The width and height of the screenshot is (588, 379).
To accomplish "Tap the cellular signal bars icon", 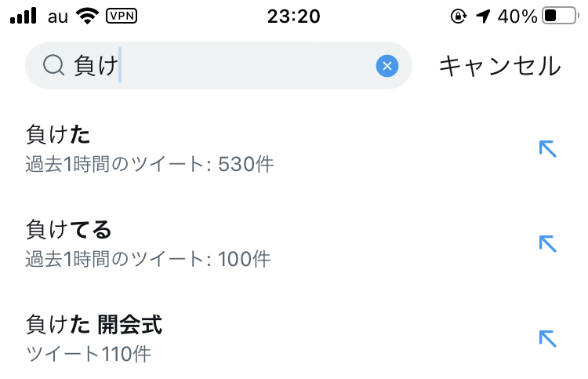I will [24, 16].
